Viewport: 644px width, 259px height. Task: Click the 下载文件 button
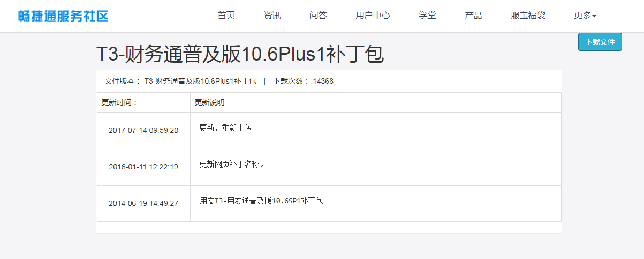click(x=600, y=42)
